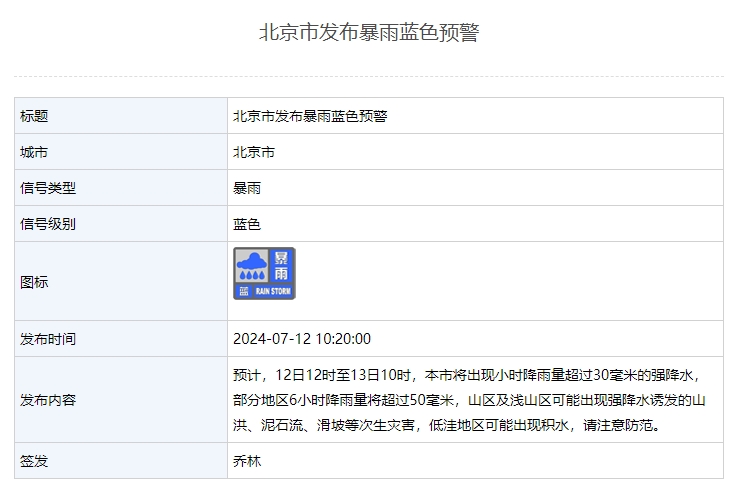Select the 图标 row label
Viewport: 753px width, 492px height.
[x=34, y=282]
